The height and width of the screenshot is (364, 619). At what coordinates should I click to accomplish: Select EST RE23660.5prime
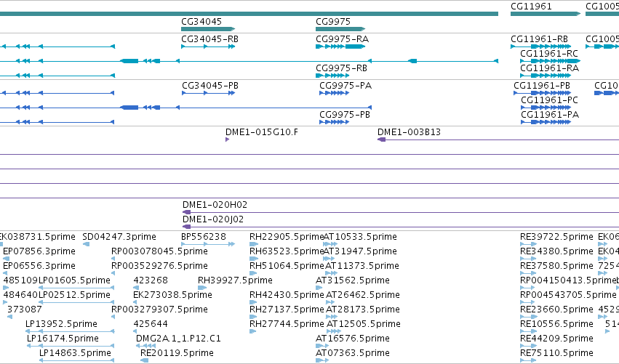556,310
